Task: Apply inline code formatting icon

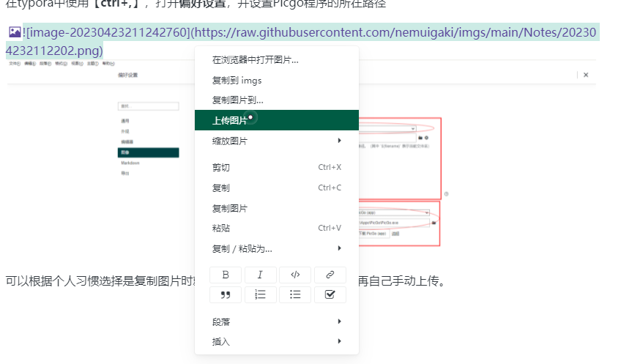Action: [295, 275]
